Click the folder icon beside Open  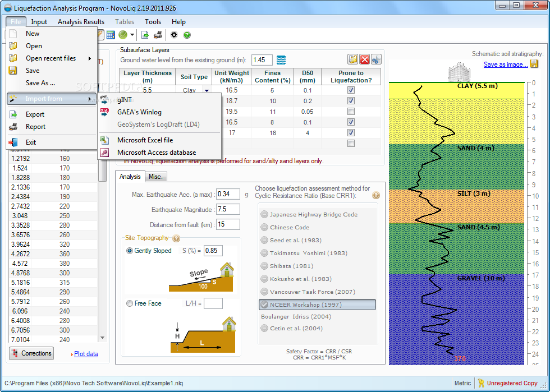pos(13,46)
